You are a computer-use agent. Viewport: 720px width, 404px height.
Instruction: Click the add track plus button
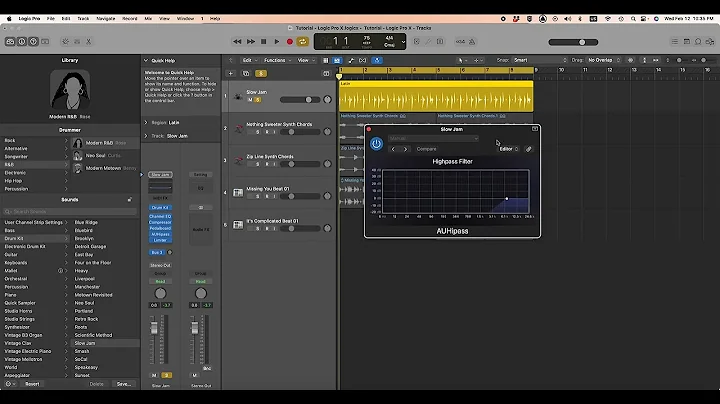coord(231,73)
